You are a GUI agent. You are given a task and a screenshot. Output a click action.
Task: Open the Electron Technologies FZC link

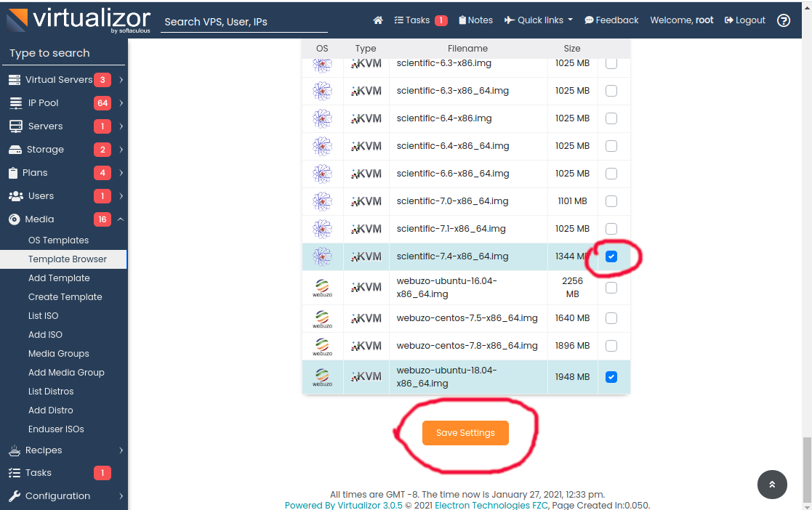[x=490, y=504]
